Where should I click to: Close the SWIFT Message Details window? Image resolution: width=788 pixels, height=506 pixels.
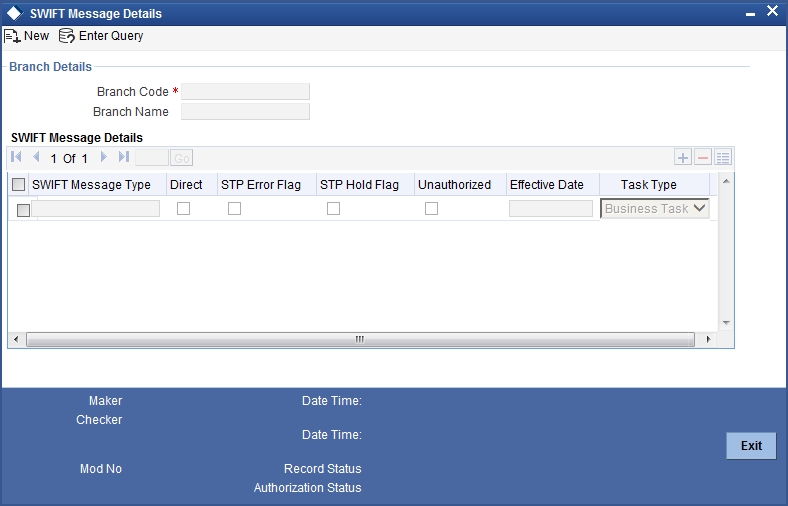772,11
